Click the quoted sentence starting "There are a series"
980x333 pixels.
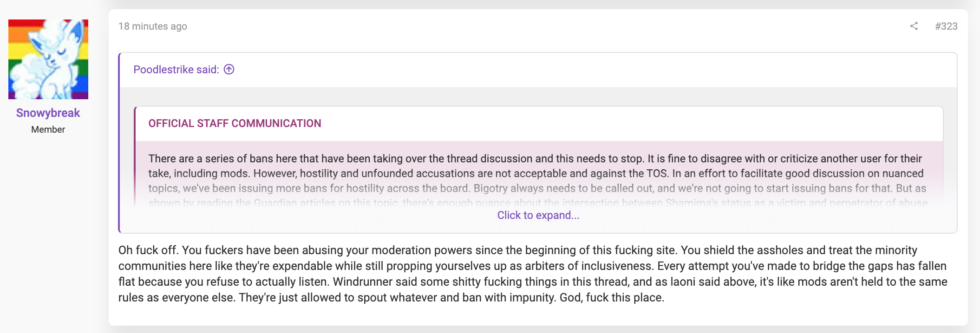[396, 159]
